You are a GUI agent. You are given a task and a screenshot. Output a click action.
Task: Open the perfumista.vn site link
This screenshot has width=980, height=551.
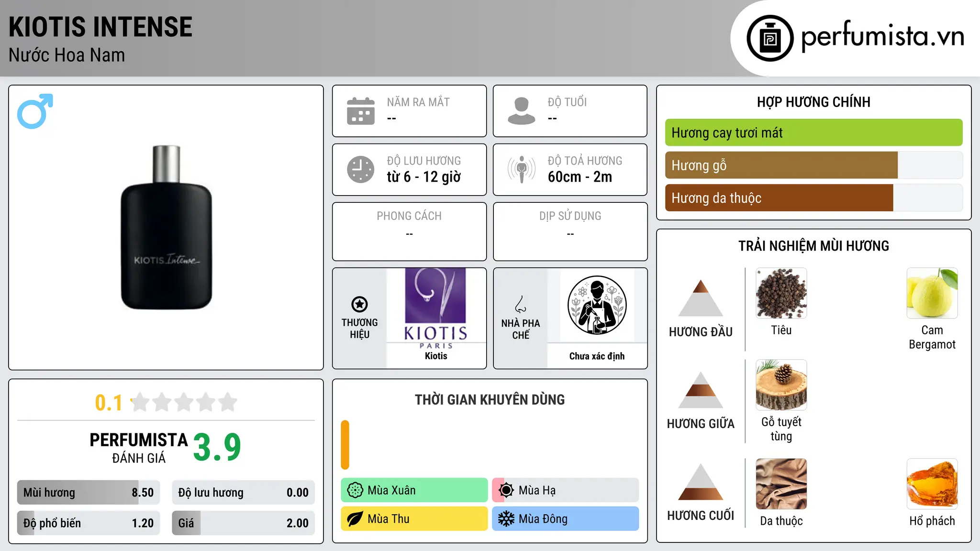[883, 36]
